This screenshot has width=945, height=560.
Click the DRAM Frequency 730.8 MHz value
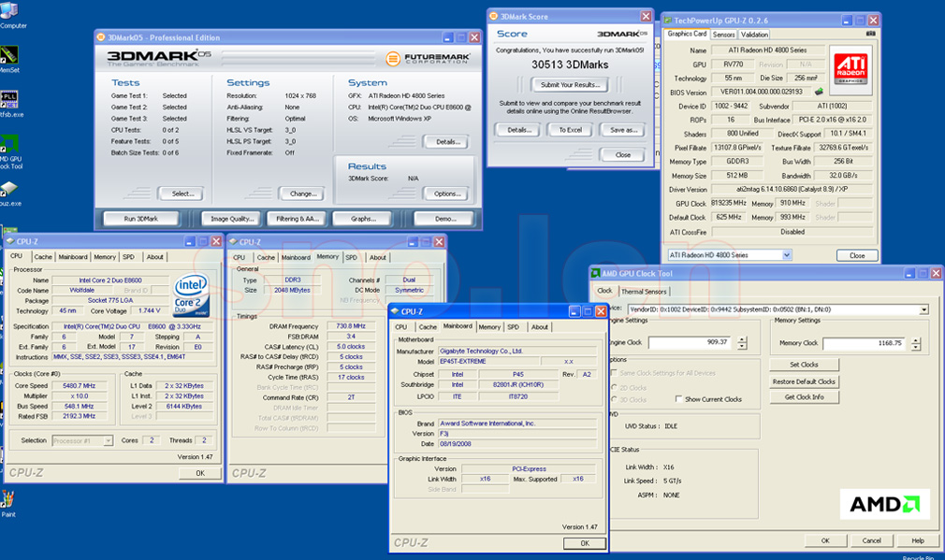pyautogui.click(x=351, y=325)
